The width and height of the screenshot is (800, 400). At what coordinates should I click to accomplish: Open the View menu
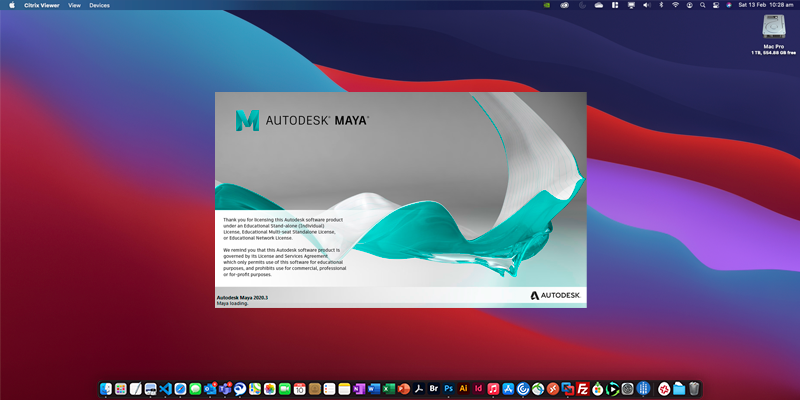click(x=74, y=5)
